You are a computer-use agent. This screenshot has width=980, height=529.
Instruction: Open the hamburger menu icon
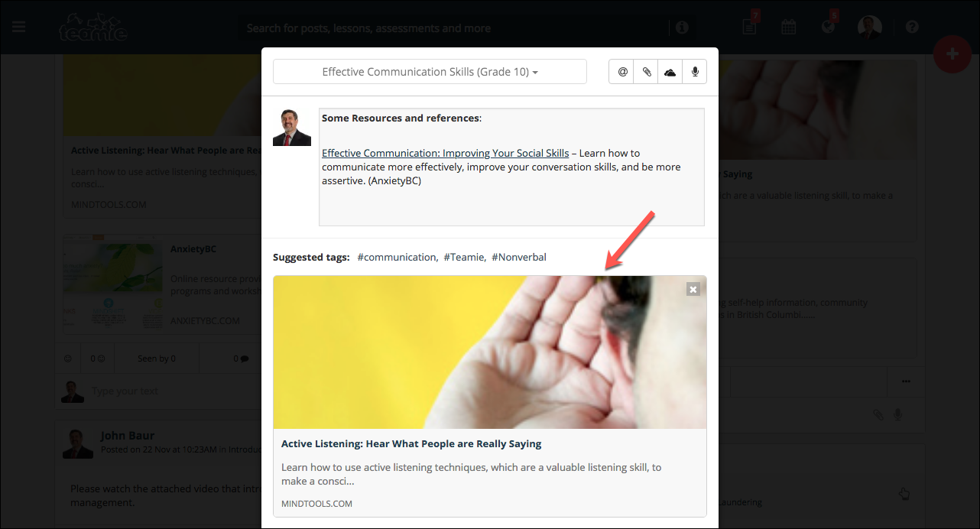[x=19, y=27]
